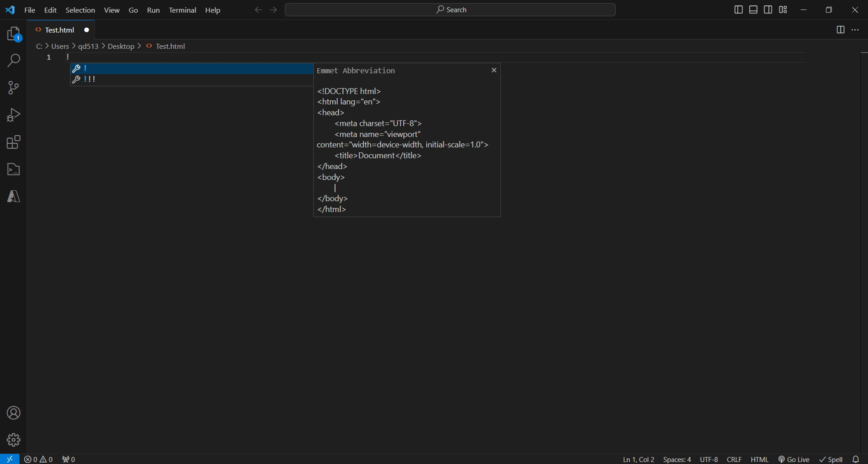
Task: Click the ports forwarded indicator showing 0
Action: [x=69, y=459]
